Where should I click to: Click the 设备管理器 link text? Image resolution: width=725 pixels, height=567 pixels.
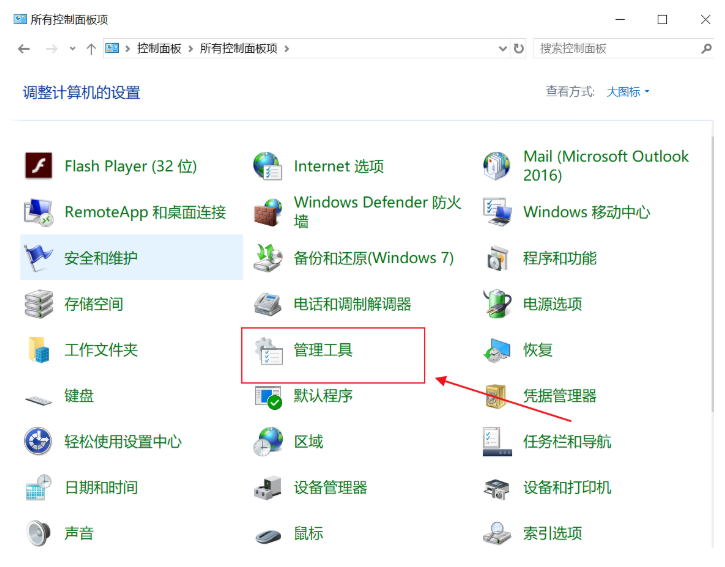(x=331, y=487)
